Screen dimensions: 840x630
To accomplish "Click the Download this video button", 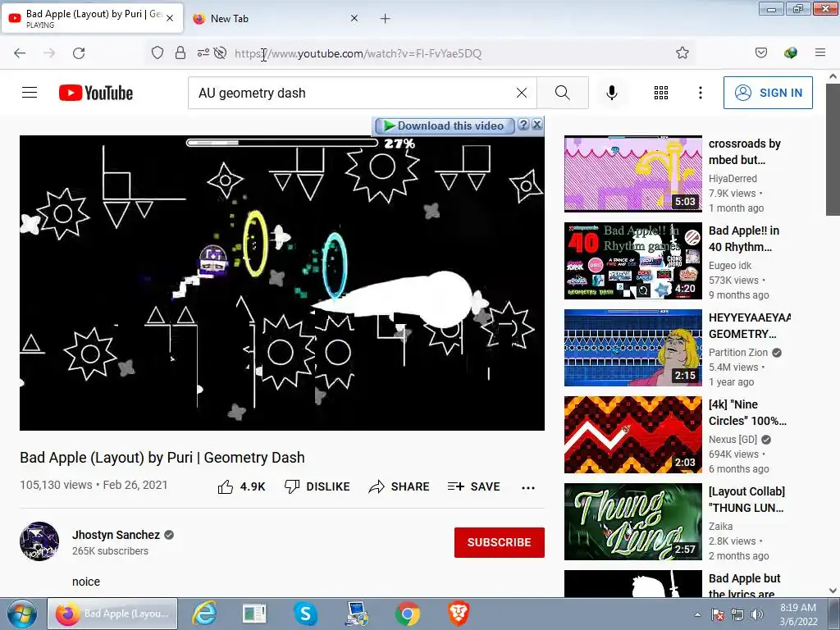I will [x=445, y=126].
